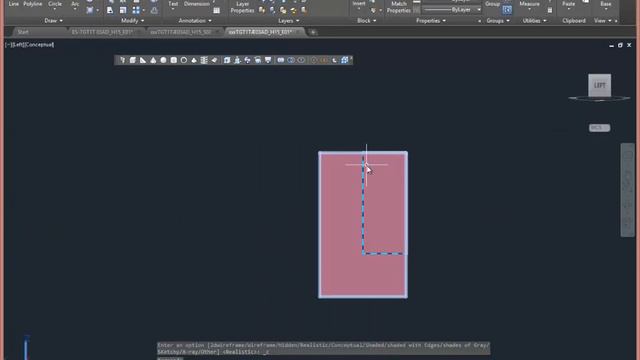Image resolution: width=640 pixels, height=360 pixels.
Task: Click the LEFT face of the ViewCube
Action: pos(599,85)
